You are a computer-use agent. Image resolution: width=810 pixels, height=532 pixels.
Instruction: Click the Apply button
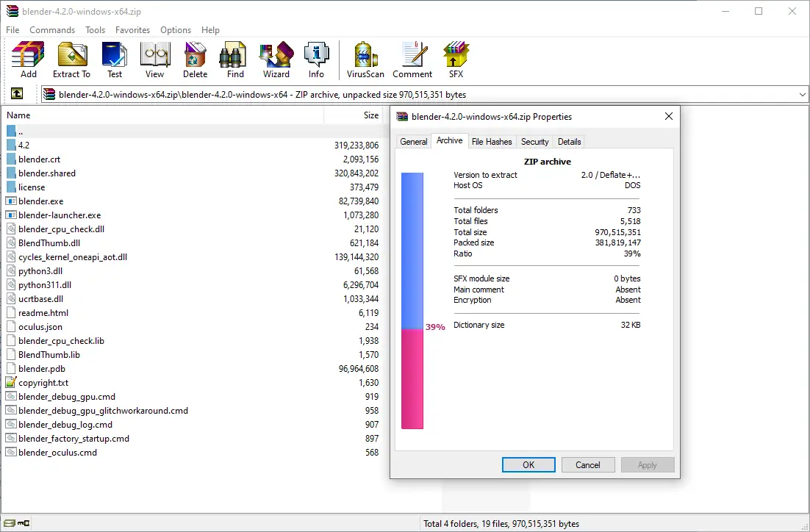pos(648,465)
